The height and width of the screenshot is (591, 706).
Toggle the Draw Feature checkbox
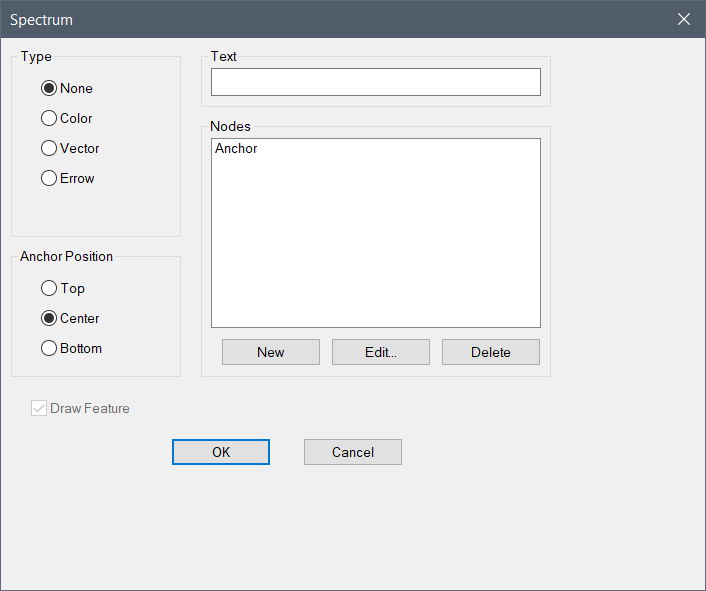click(40, 408)
